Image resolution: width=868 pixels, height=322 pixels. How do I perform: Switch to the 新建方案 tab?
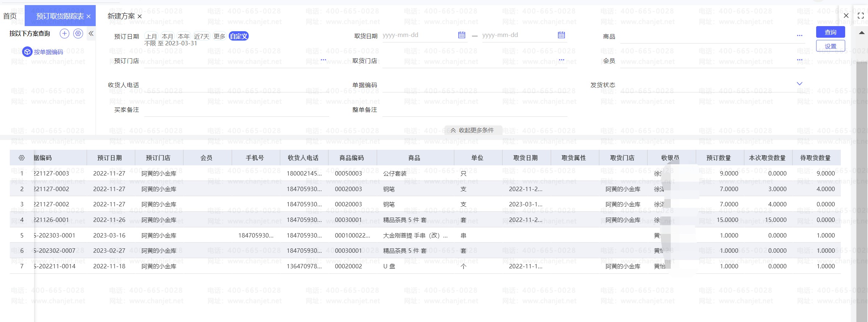click(121, 16)
